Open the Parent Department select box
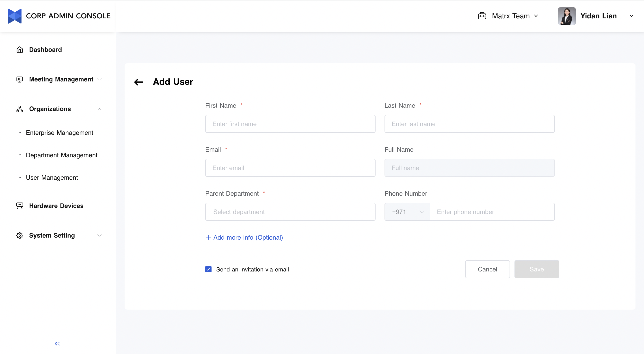644x354 pixels. (x=290, y=212)
